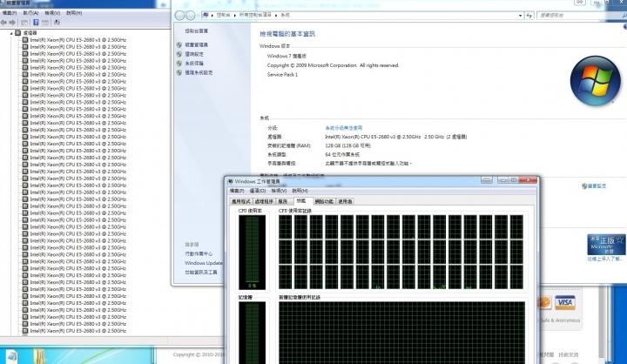
Task: Click folder icon on Windows taskbar
Action: (x=39, y=356)
